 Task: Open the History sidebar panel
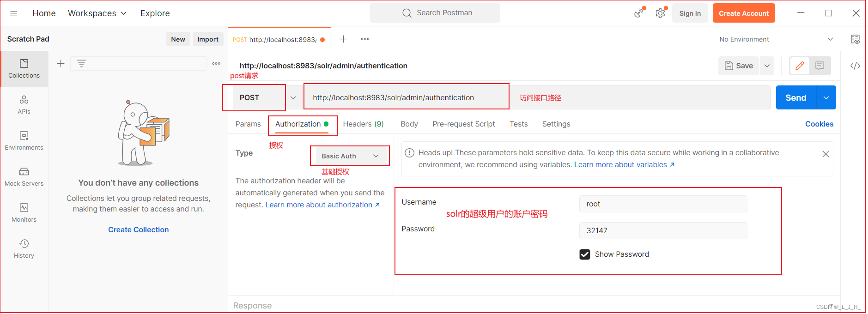(24, 249)
